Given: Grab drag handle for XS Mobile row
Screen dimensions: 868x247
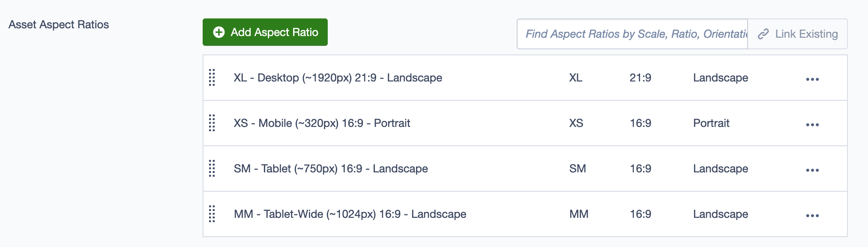Looking at the screenshot, I should point(212,123).
